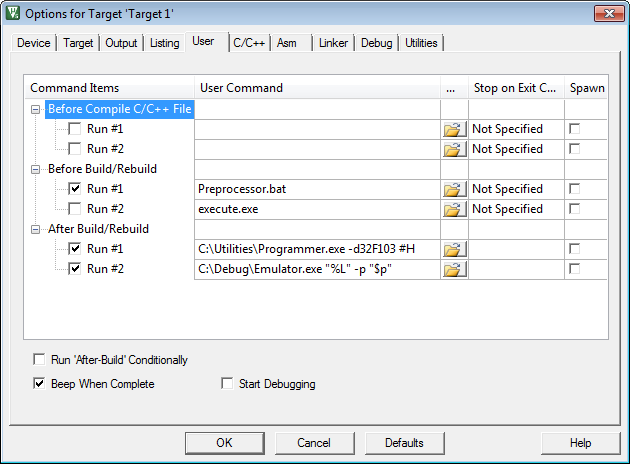Edit the Programmer.exe -d32F103 command field
Screen dimensions: 630x464
tap(317, 249)
